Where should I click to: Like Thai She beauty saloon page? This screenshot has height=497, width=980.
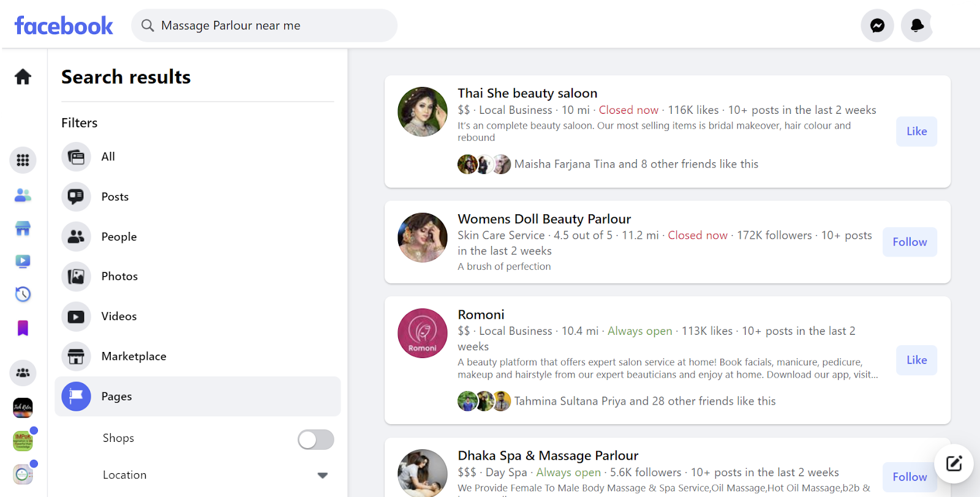point(916,131)
